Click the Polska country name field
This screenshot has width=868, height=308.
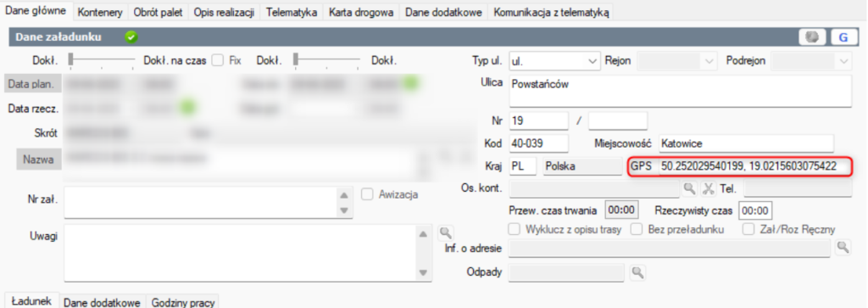click(583, 166)
